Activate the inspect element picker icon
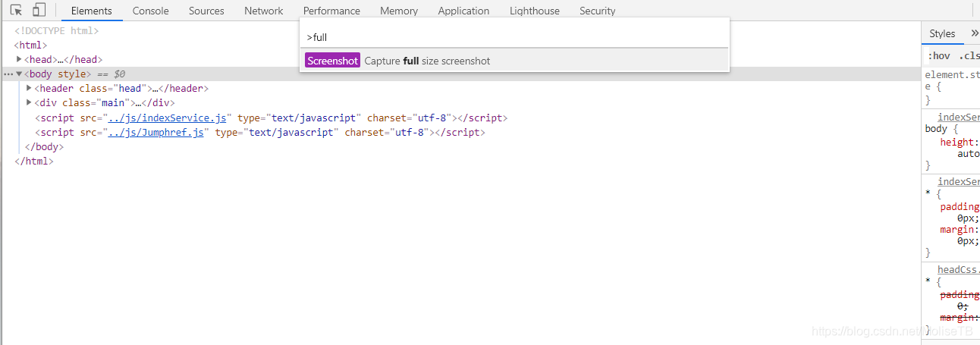This screenshot has width=980, height=345. (16, 11)
